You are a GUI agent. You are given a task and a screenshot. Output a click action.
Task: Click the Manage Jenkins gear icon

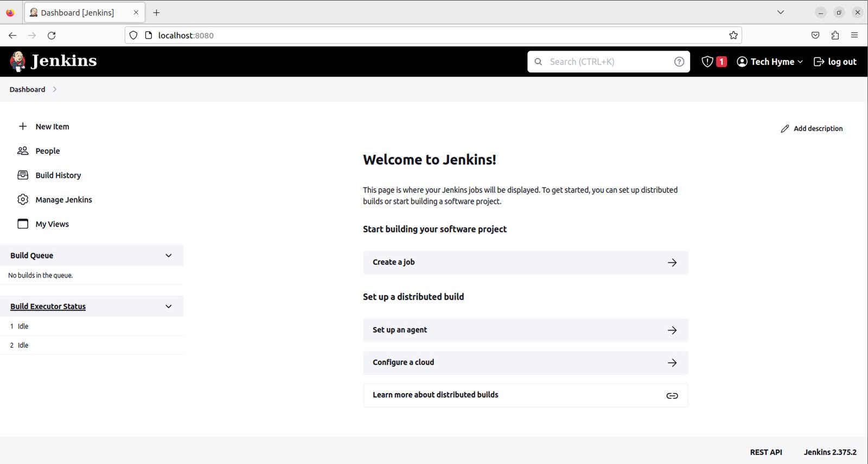[23, 199]
